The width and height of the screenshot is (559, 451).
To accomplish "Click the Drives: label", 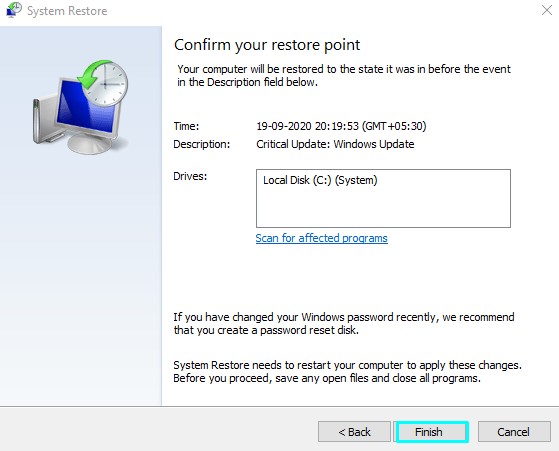I will 190,176.
